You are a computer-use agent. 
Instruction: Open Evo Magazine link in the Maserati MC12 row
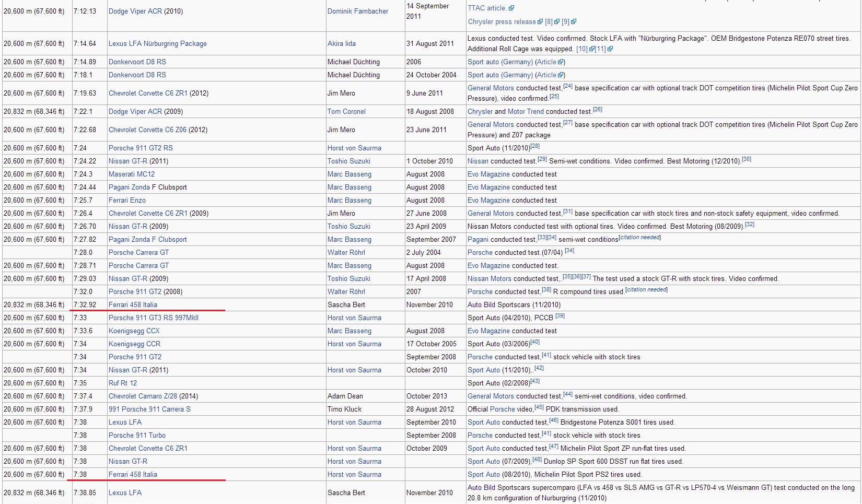click(488, 174)
